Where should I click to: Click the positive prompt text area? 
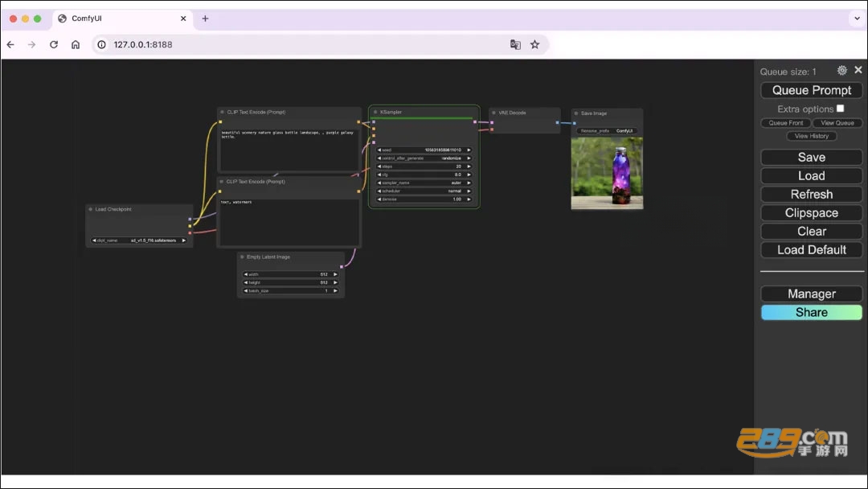[x=289, y=150]
